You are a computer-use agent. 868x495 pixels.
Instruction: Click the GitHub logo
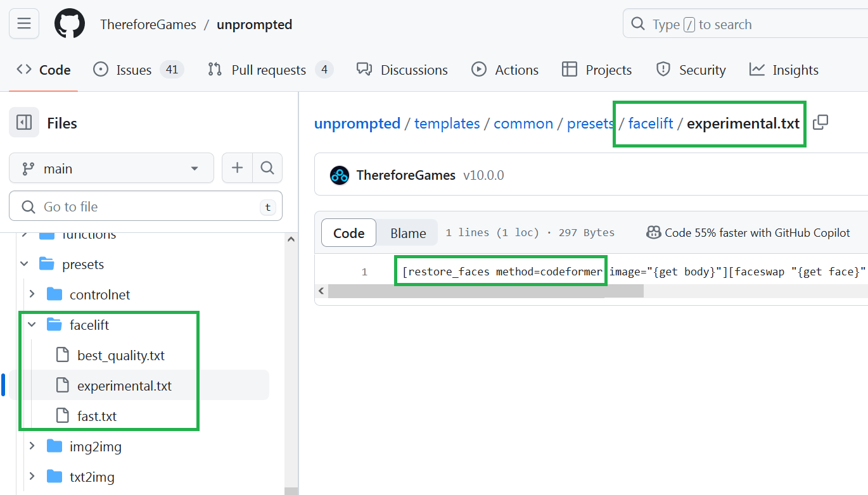click(70, 23)
